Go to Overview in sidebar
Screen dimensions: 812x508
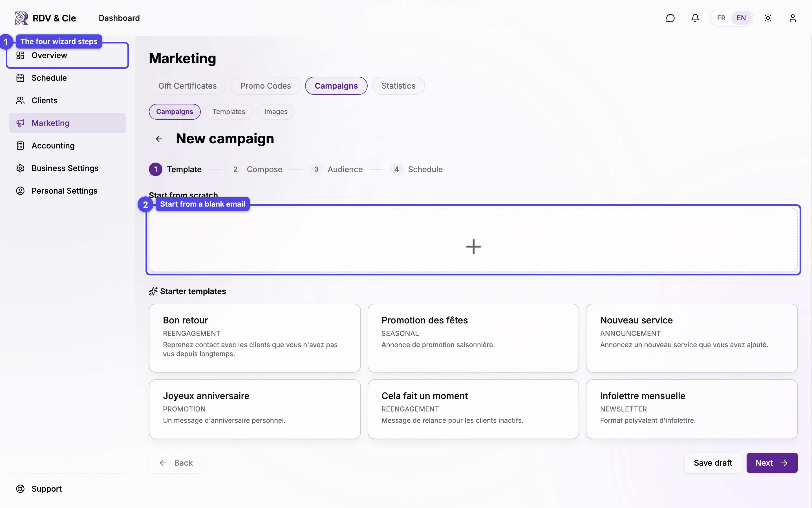[67, 55]
